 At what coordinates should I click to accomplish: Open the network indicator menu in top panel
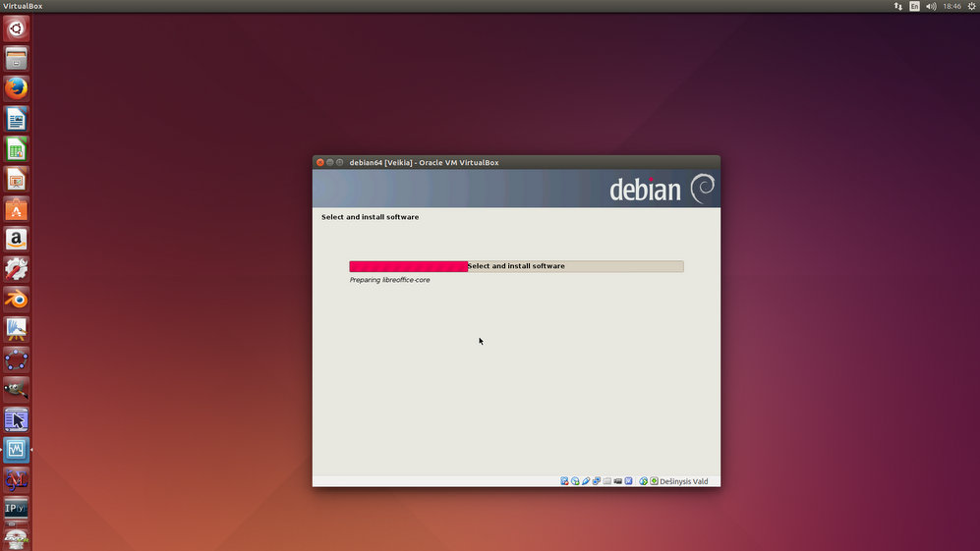coord(897,6)
